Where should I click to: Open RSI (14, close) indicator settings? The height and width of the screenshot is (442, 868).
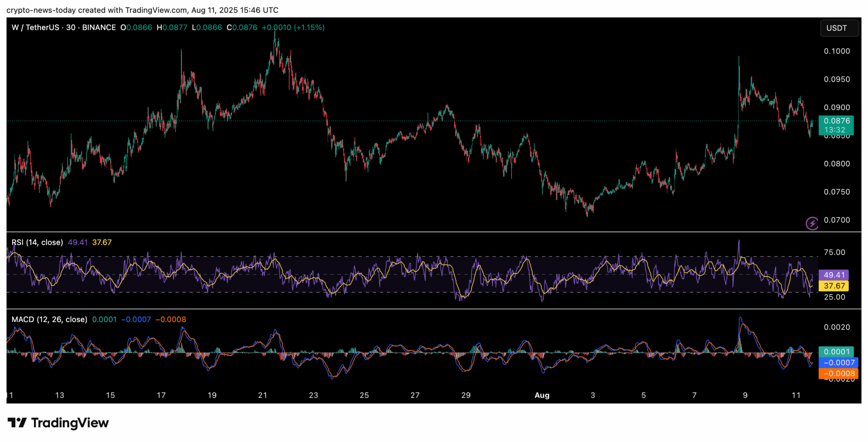click(36, 242)
